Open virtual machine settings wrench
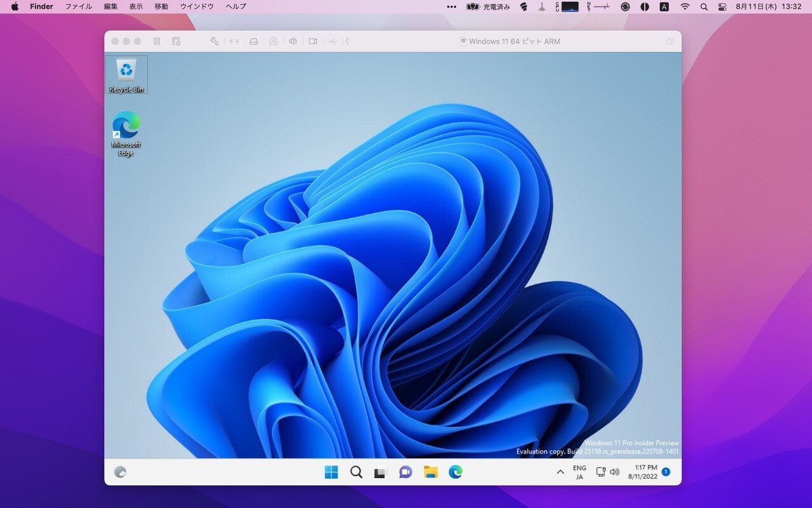The height and width of the screenshot is (508, 812). [214, 41]
